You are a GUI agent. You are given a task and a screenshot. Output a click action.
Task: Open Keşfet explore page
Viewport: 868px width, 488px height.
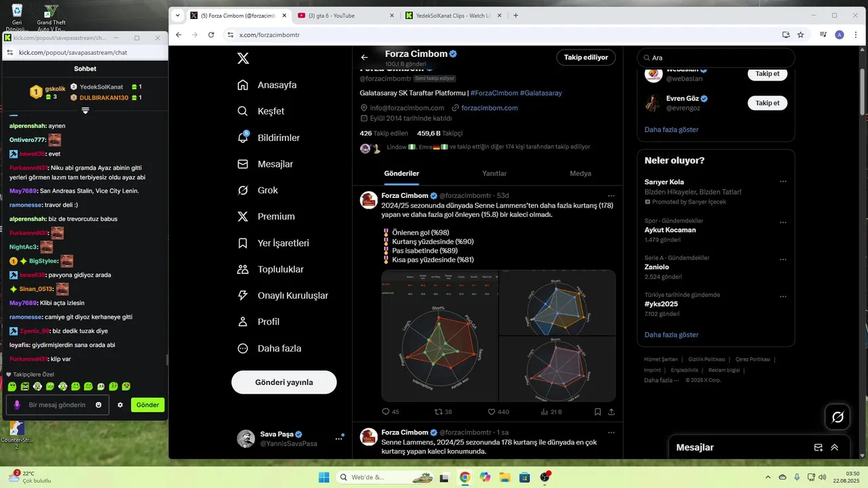[x=260, y=111]
